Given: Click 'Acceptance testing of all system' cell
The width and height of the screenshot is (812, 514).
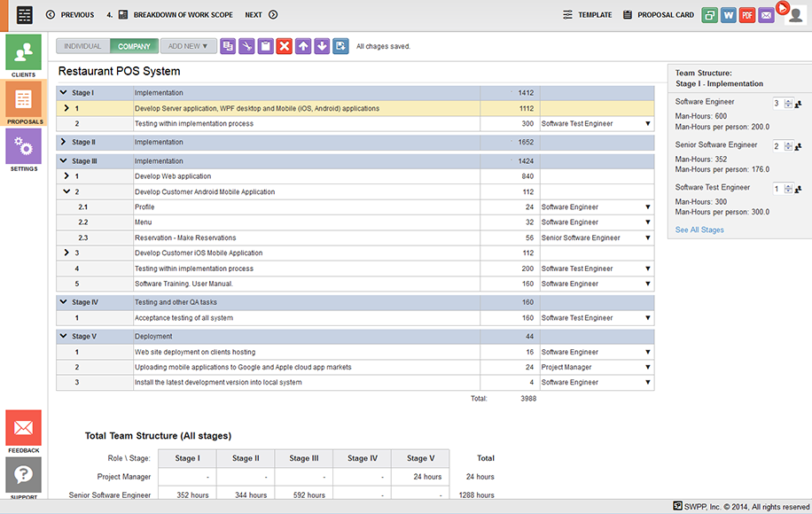Looking at the screenshot, I should pos(306,318).
